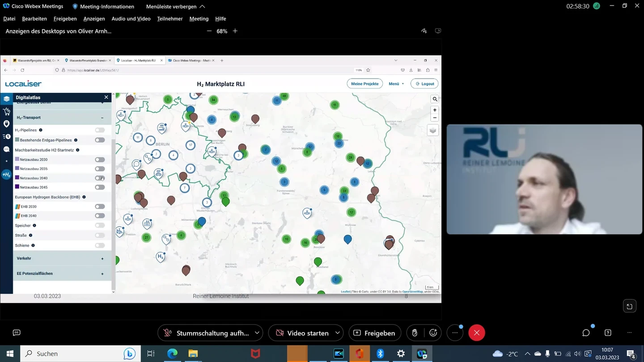Open the chat bubble icon in Localiser sidebar
644x362 pixels.
(6, 149)
